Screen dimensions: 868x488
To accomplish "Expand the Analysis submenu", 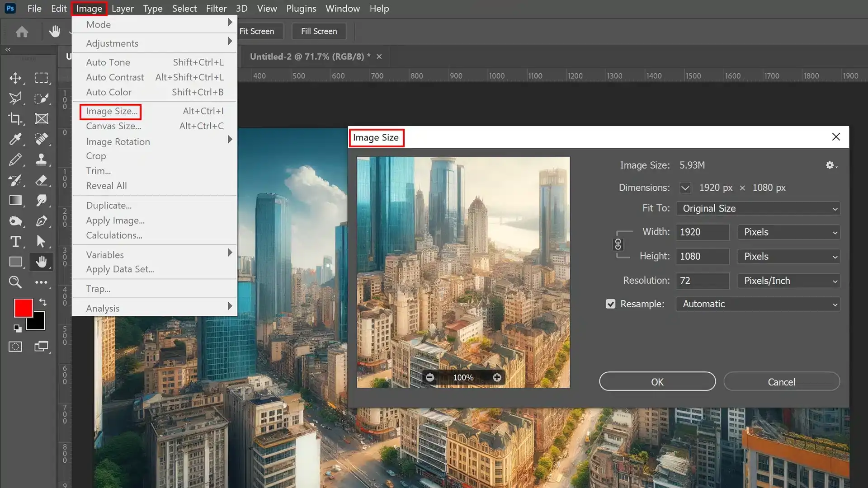I will (x=155, y=308).
